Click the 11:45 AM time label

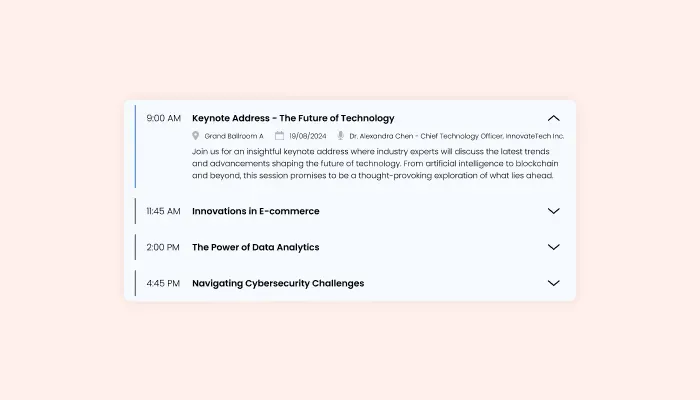pos(163,211)
